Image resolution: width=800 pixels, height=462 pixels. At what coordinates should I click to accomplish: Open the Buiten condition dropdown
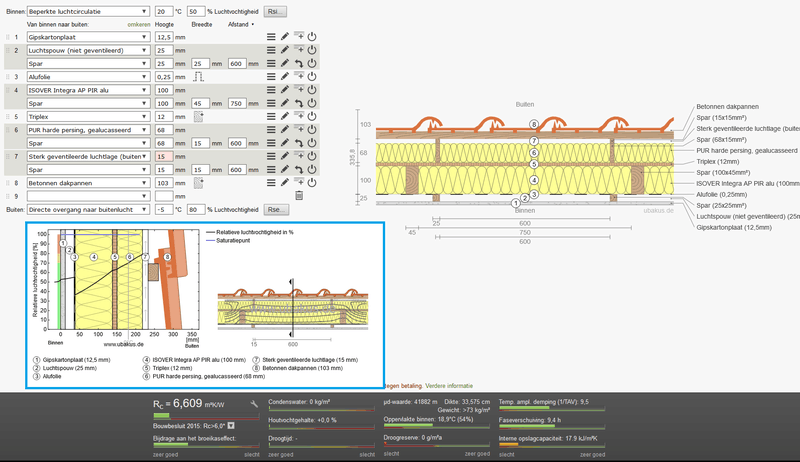click(x=87, y=210)
